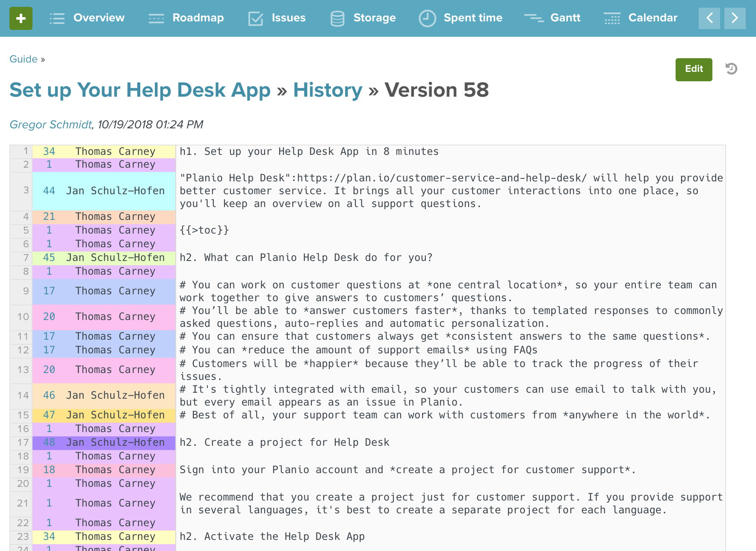
Task: Click the Roadmap lines icon
Action: (x=156, y=18)
